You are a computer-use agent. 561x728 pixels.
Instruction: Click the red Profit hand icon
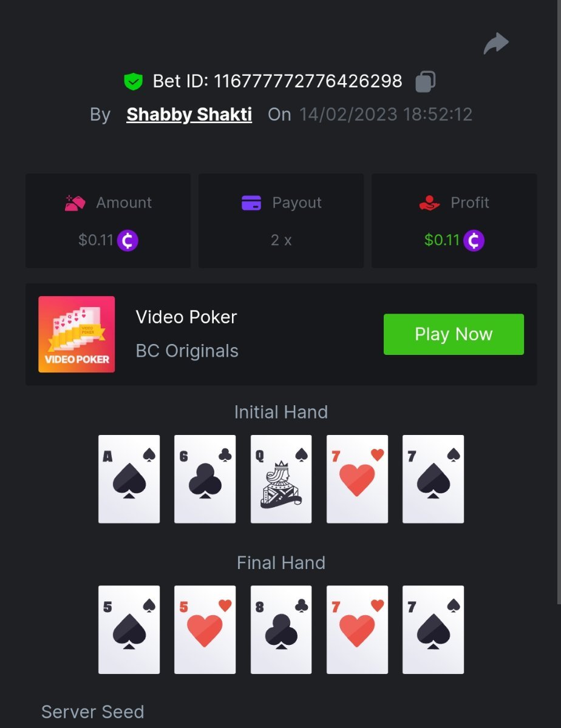click(x=429, y=203)
